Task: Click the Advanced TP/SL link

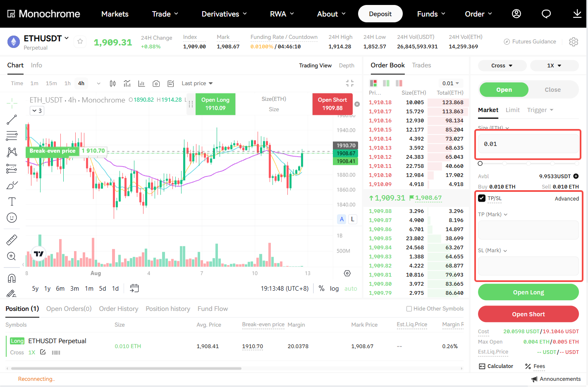Action: pos(566,198)
